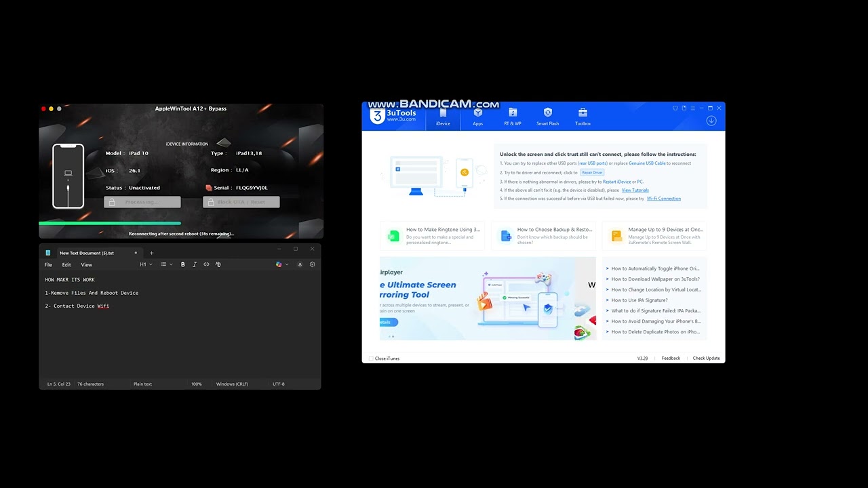The width and height of the screenshot is (868, 488).
Task: Open Notepad settings gear icon
Action: [312, 264]
